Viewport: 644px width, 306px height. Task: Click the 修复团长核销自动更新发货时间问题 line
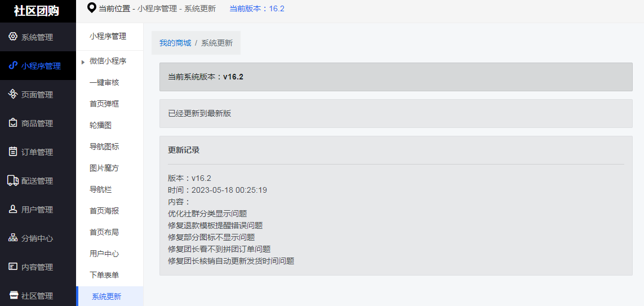(x=231, y=261)
